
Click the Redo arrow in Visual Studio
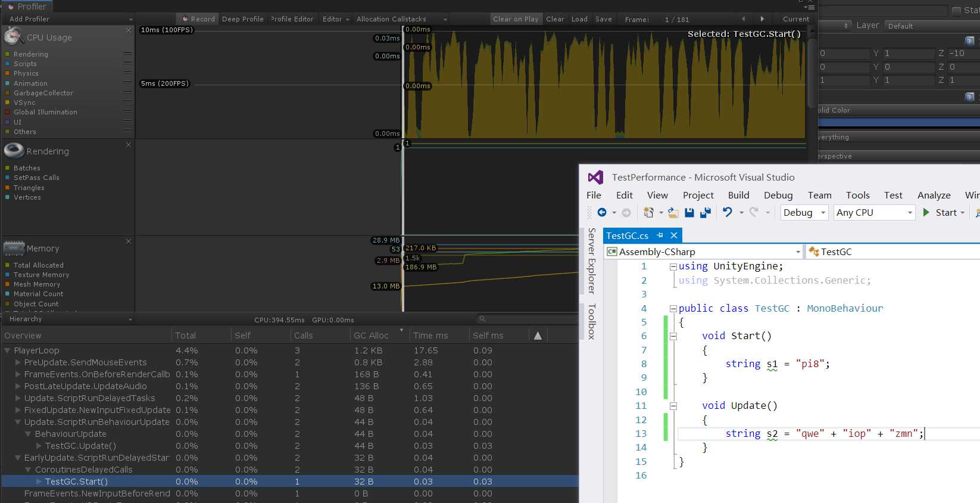click(754, 212)
